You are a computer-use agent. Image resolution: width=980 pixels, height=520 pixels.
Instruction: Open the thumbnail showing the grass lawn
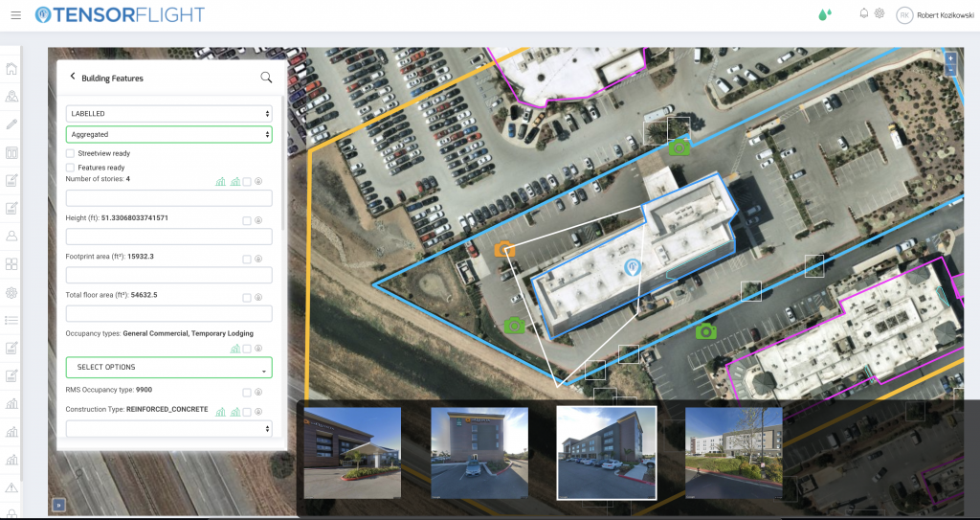click(734, 453)
